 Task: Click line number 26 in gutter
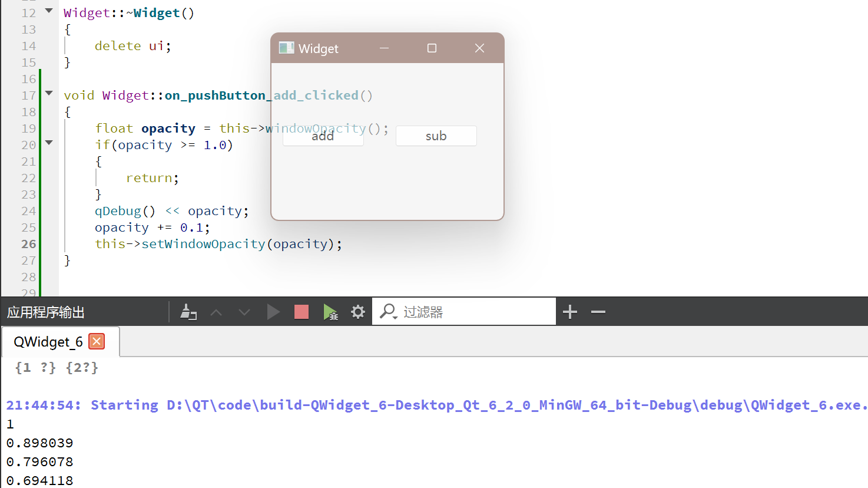(29, 244)
